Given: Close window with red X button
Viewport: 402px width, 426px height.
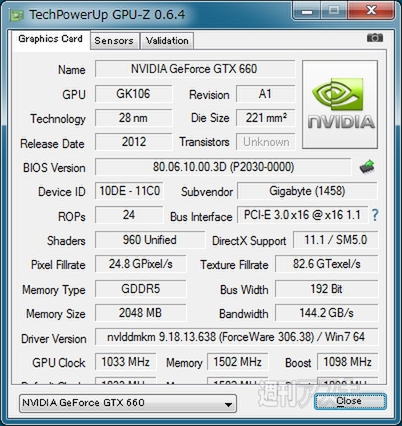Looking at the screenshot, I should pyautogui.click(x=371, y=11).
